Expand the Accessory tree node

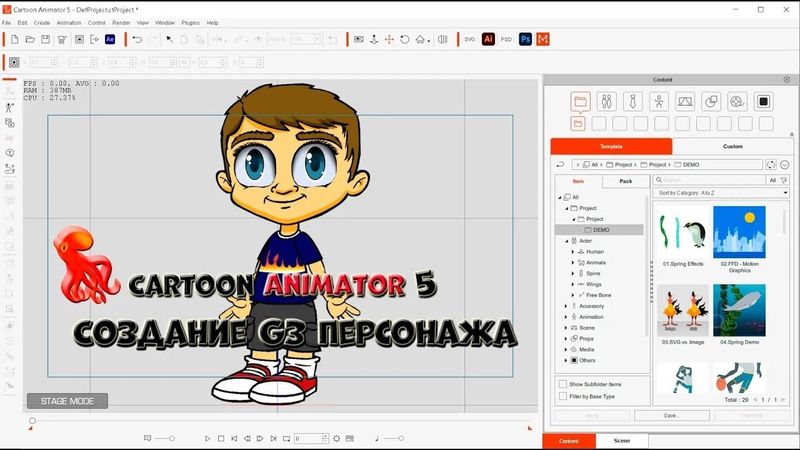[x=566, y=306]
